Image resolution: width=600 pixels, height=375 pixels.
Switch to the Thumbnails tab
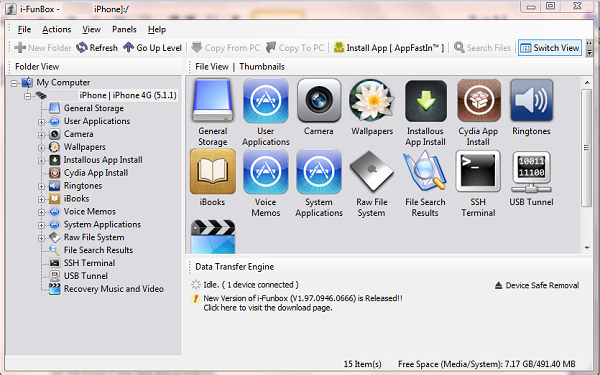262,67
